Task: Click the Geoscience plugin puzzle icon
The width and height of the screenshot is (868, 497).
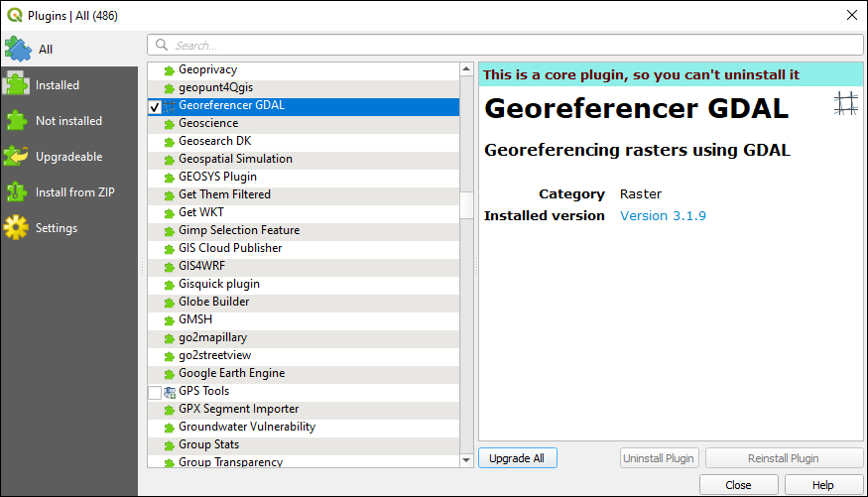Action: coord(170,125)
